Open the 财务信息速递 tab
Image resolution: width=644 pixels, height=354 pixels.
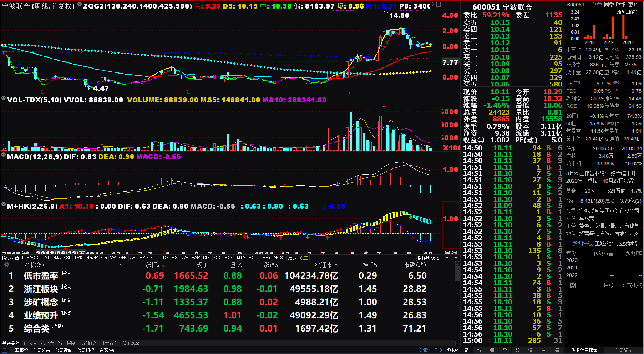(584, 350)
